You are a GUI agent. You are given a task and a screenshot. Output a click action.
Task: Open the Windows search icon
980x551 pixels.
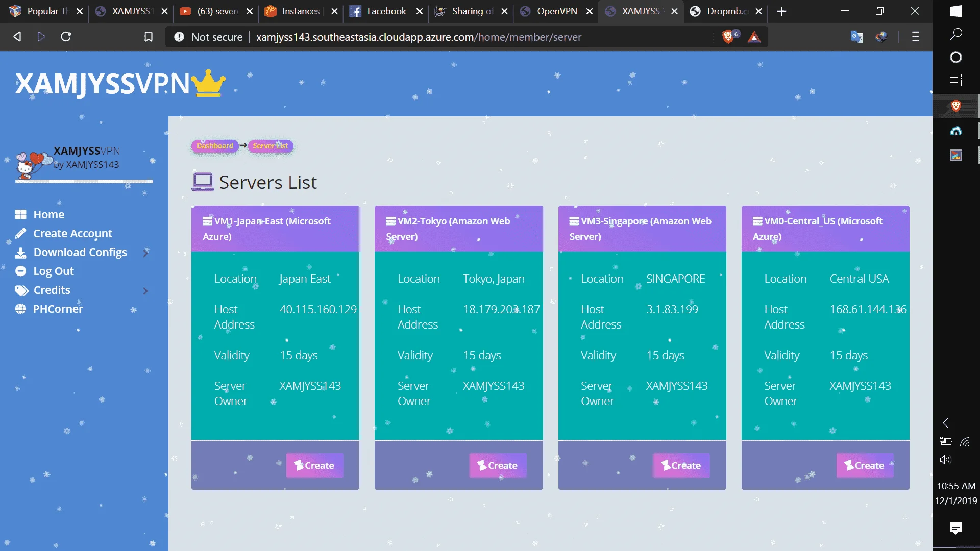[x=956, y=34]
